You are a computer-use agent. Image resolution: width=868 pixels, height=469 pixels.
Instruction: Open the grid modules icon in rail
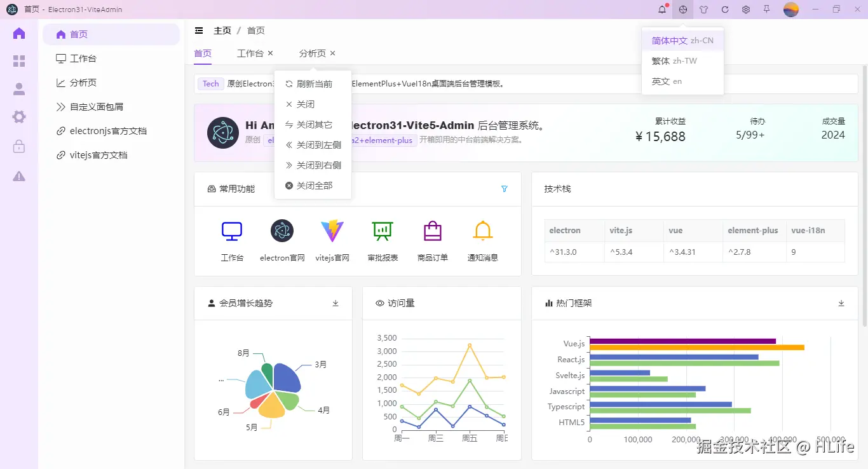click(x=19, y=61)
